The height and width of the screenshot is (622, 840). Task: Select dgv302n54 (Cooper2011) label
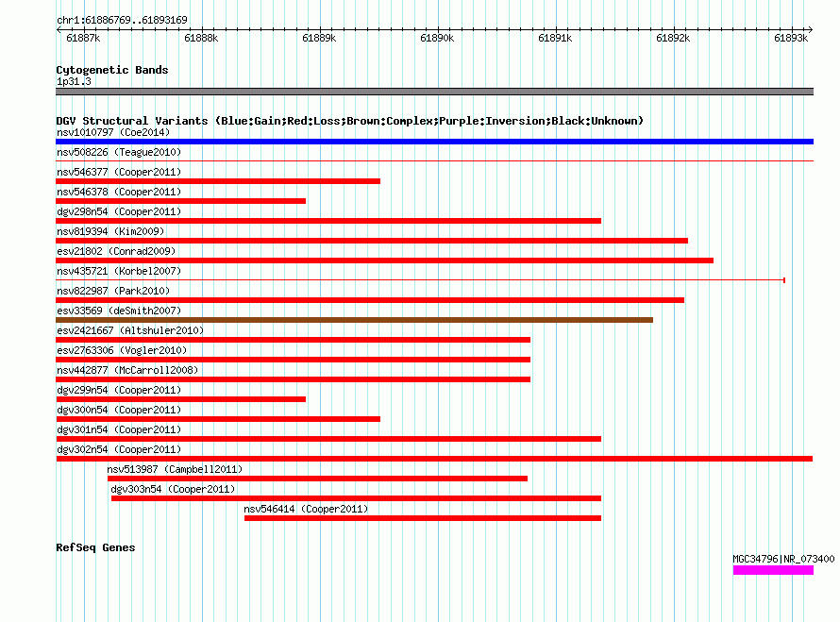119,449
